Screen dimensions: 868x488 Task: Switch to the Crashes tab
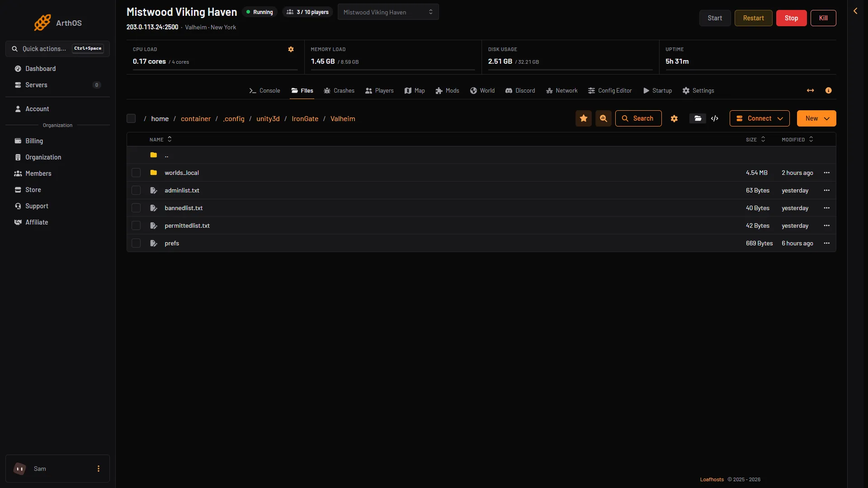[339, 90]
